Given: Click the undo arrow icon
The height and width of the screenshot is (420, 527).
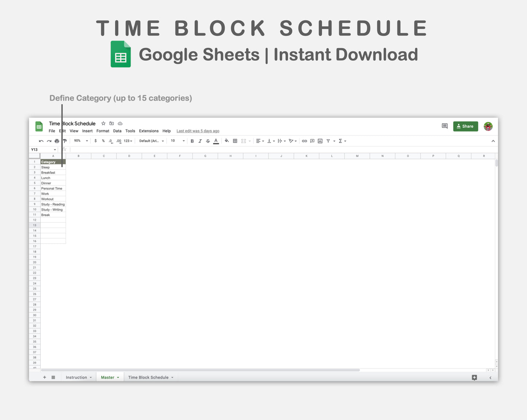Looking at the screenshot, I should point(41,141).
